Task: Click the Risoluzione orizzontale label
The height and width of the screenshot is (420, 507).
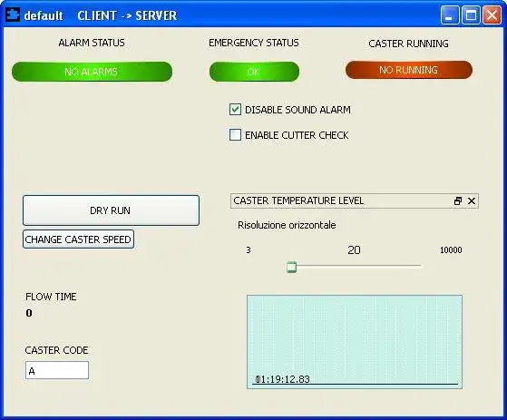Action: click(x=287, y=225)
